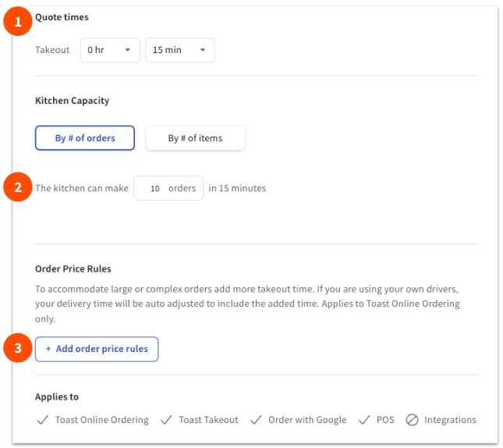Viewport: 503px width, 448px height.
Task: Click the orange step 1 badge
Action: 17,22
